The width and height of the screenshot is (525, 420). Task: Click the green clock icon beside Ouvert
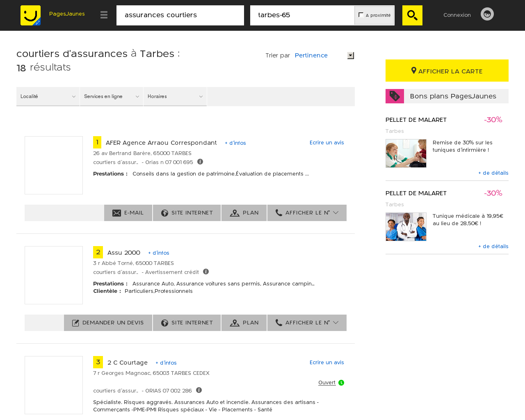click(341, 383)
